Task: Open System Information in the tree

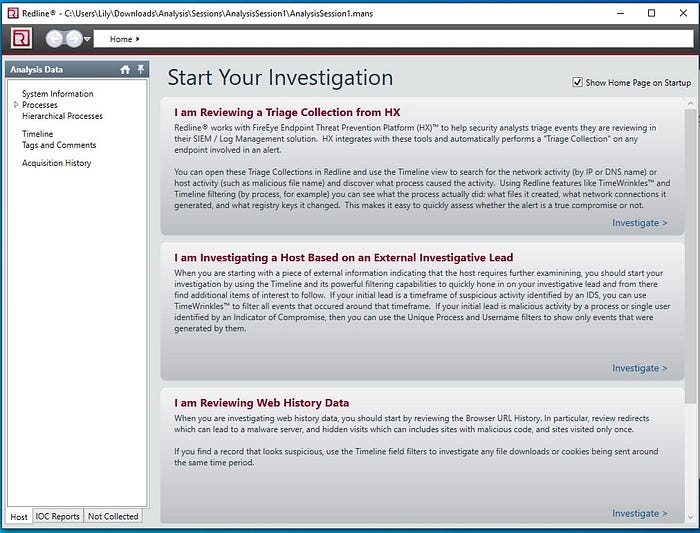Action: coord(58,94)
